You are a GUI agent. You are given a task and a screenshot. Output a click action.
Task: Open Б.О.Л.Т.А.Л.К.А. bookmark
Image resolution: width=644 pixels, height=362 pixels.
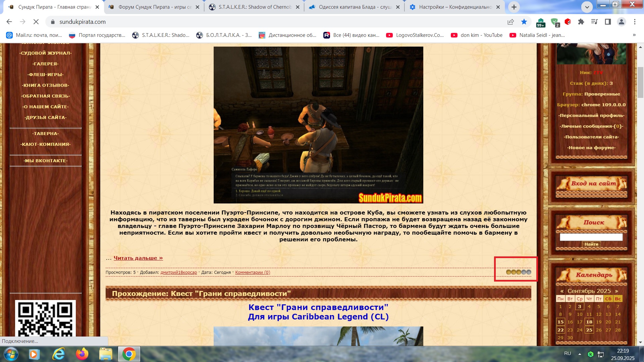click(224, 35)
